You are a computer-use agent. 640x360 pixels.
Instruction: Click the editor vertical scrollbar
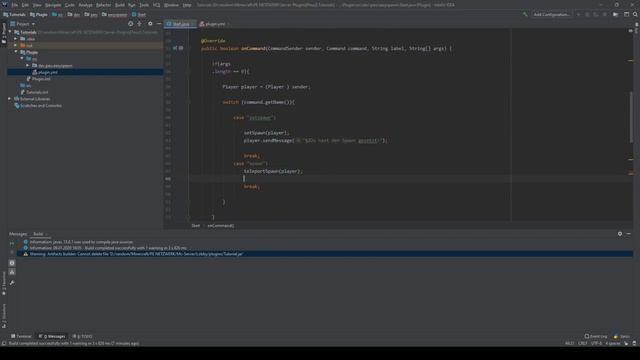[631, 117]
